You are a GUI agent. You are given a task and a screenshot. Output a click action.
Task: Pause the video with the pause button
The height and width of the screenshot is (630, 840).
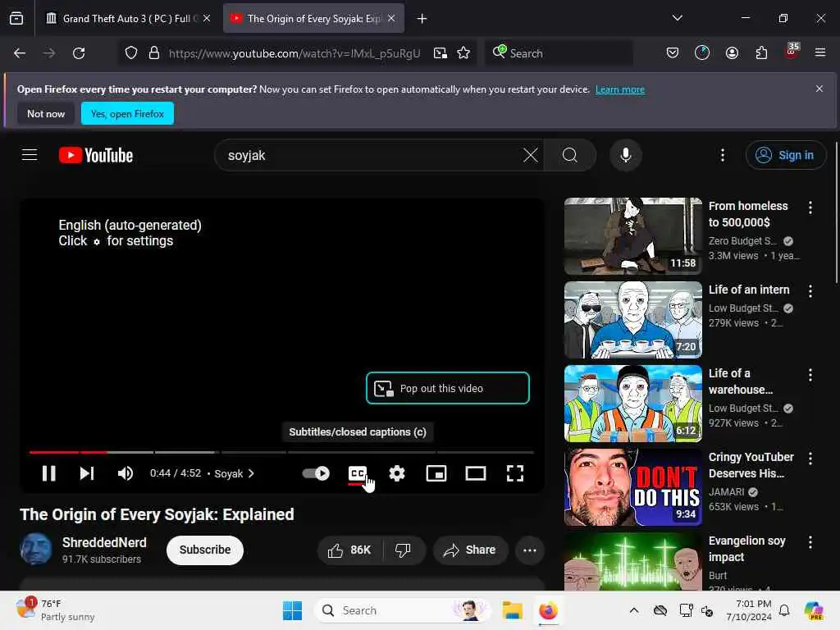tap(48, 473)
